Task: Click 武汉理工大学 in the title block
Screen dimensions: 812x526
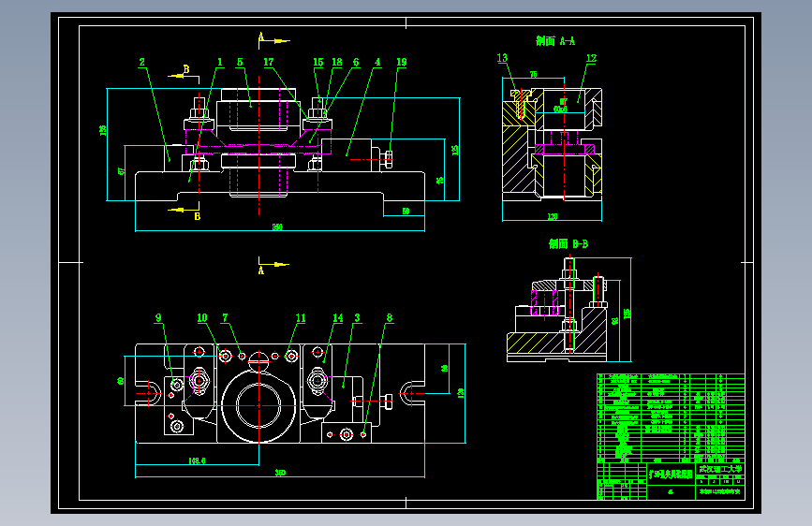Action: pyautogui.click(x=720, y=469)
